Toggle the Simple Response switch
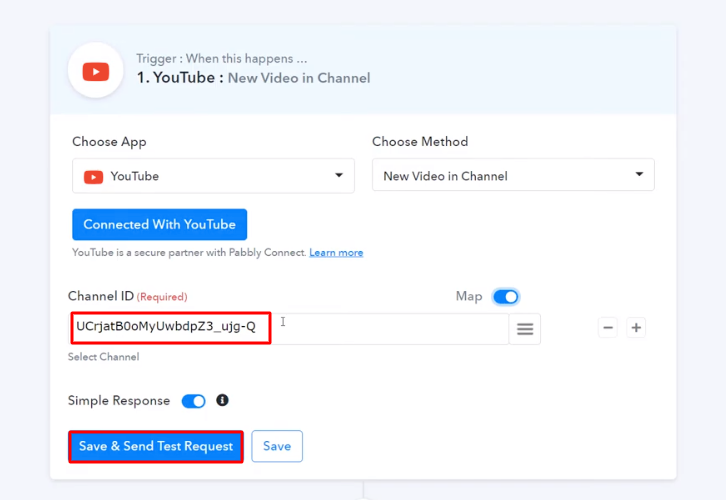726x500 pixels. pos(194,401)
